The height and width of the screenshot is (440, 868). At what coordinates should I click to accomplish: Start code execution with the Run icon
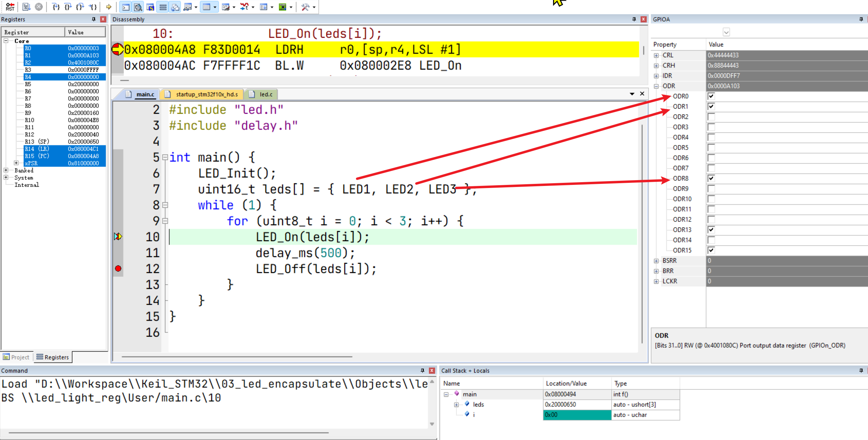pyautogui.click(x=27, y=7)
